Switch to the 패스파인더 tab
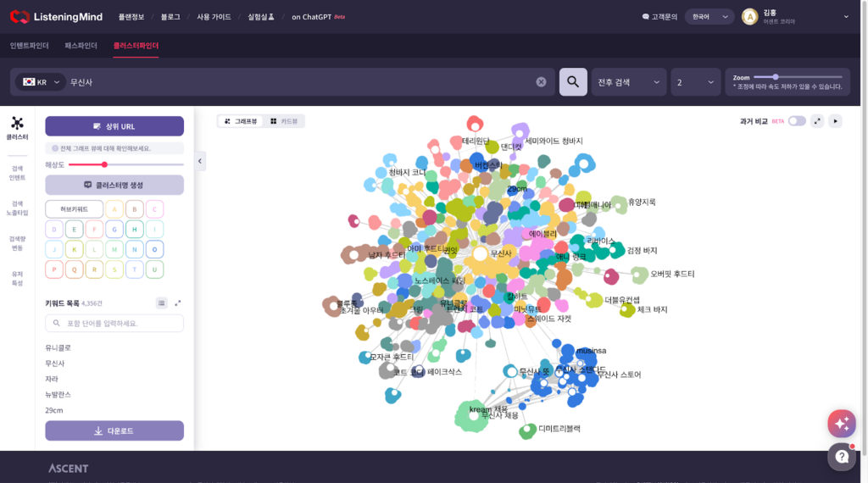 (81, 46)
